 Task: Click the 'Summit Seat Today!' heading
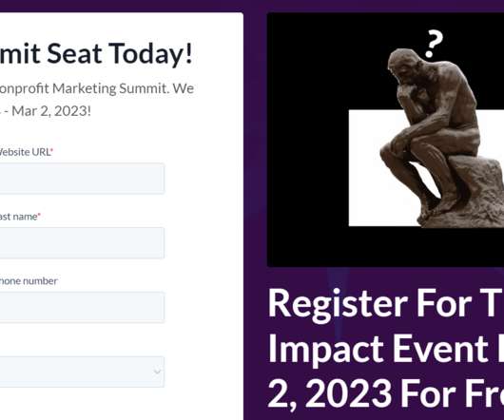tap(96, 53)
